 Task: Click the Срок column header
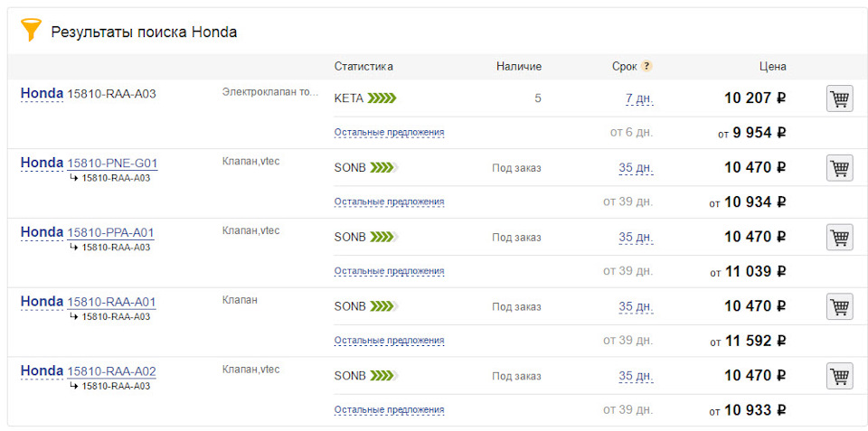[x=625, y=66]
